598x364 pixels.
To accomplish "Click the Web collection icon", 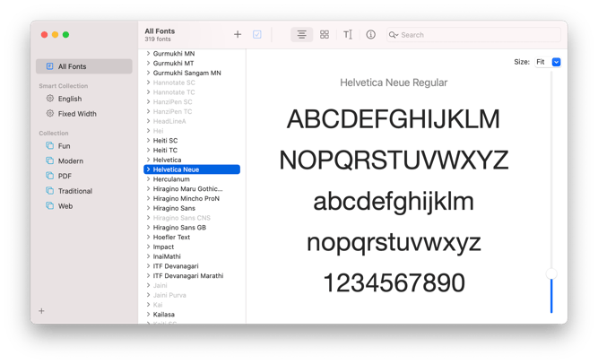I will coord(49,205).
